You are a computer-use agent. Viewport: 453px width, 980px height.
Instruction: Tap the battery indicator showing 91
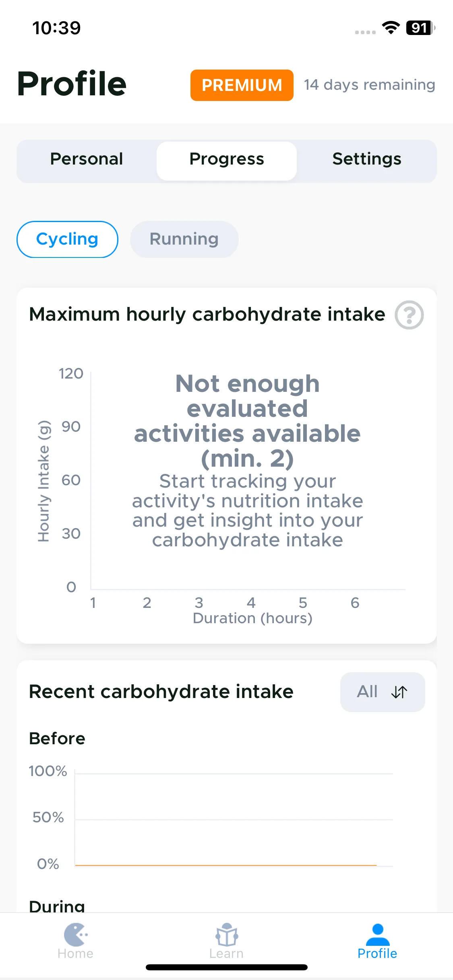420,28
